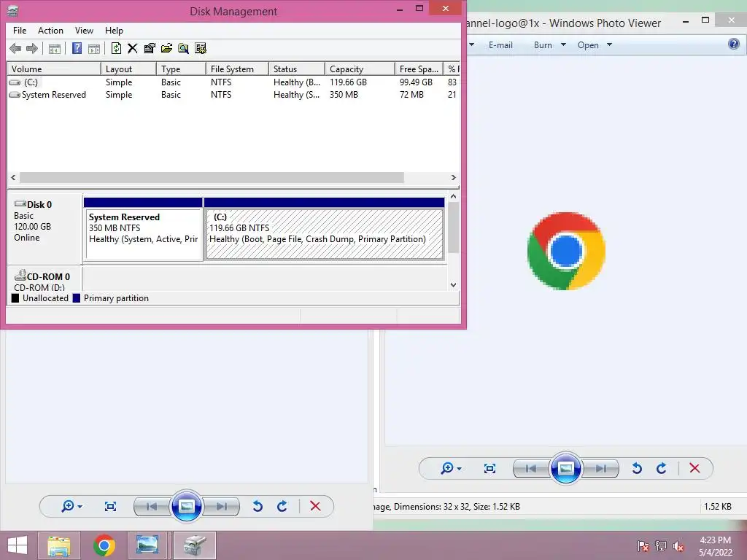Click red X delete in Photo Viewer beneath Disk Management
747x560 pixels.
(x=315, y=506)
